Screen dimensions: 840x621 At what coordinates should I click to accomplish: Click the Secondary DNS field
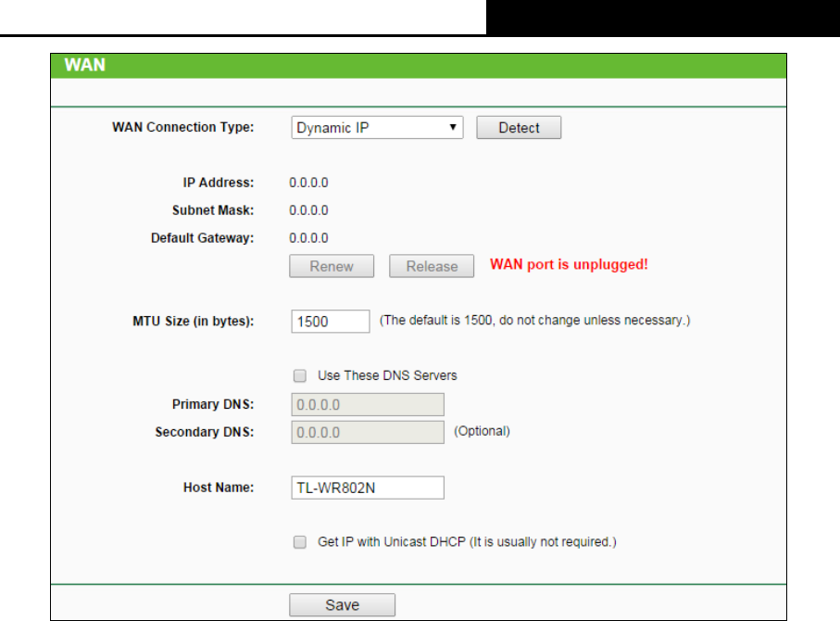click(368, 432)
